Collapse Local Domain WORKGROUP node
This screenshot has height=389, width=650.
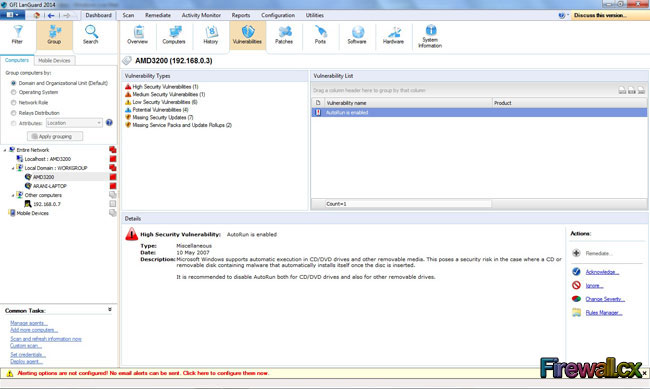click(13, 168)
